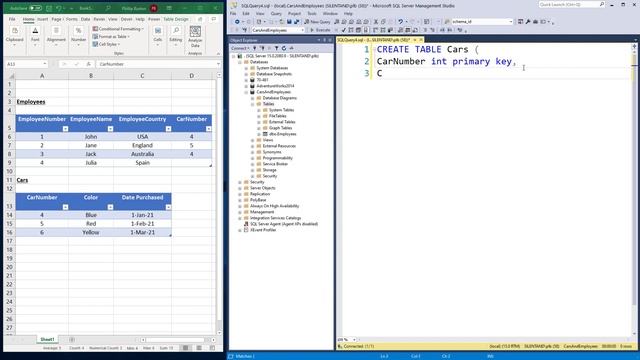Select the cell containing 1-Feb-21
This screenshot has width=640, height=360.
coord(142,224)
